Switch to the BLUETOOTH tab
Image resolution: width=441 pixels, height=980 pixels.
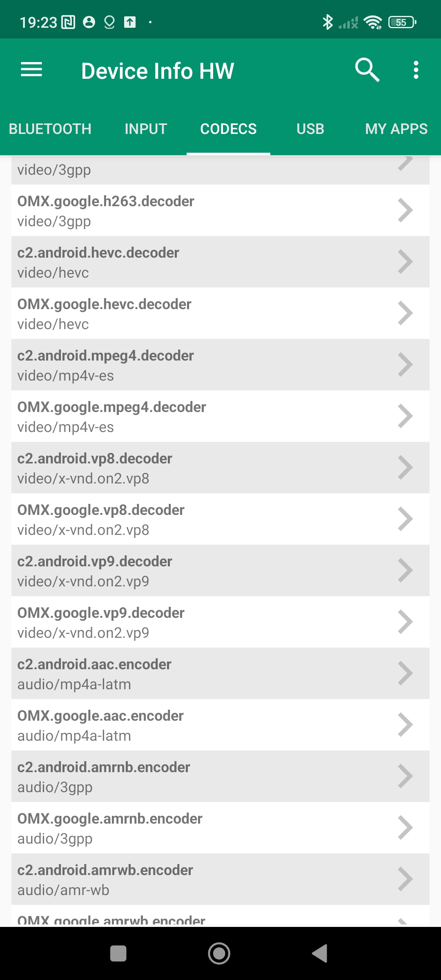(x=50, y=129)
